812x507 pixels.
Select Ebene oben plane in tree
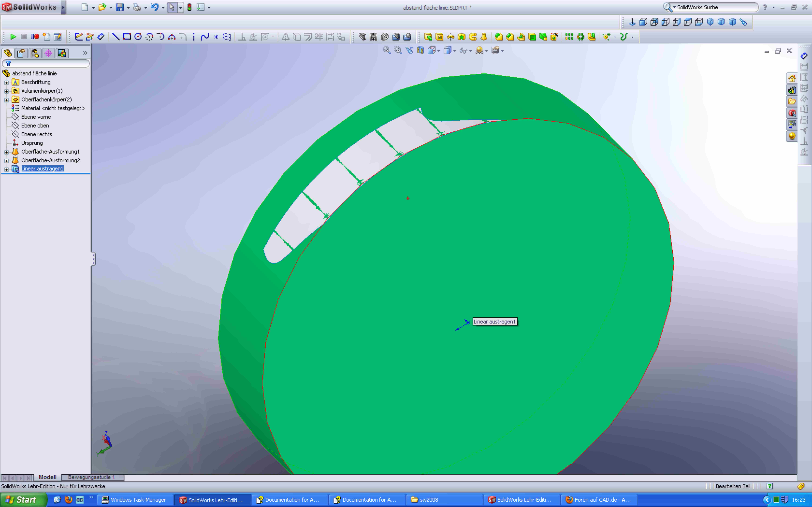tap(35, 125)
